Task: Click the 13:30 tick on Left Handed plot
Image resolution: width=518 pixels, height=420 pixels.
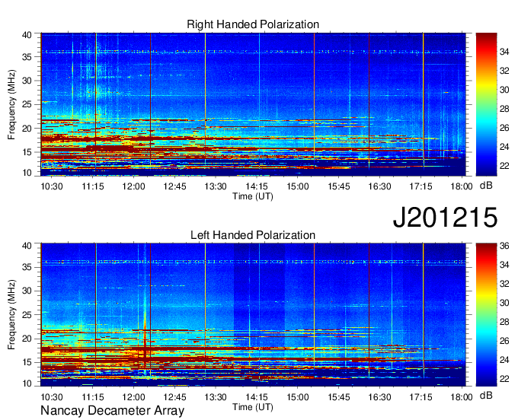Action: click(x=216, y=397)
